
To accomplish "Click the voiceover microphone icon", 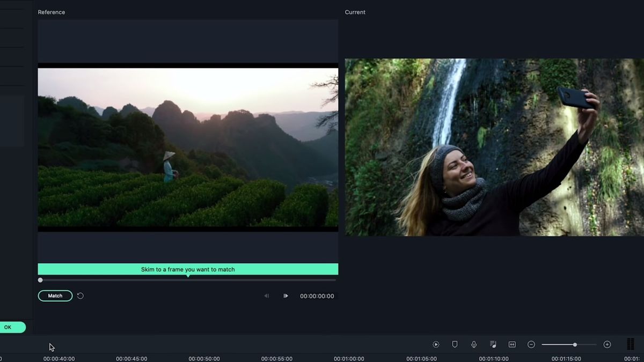I will point(474,344).
